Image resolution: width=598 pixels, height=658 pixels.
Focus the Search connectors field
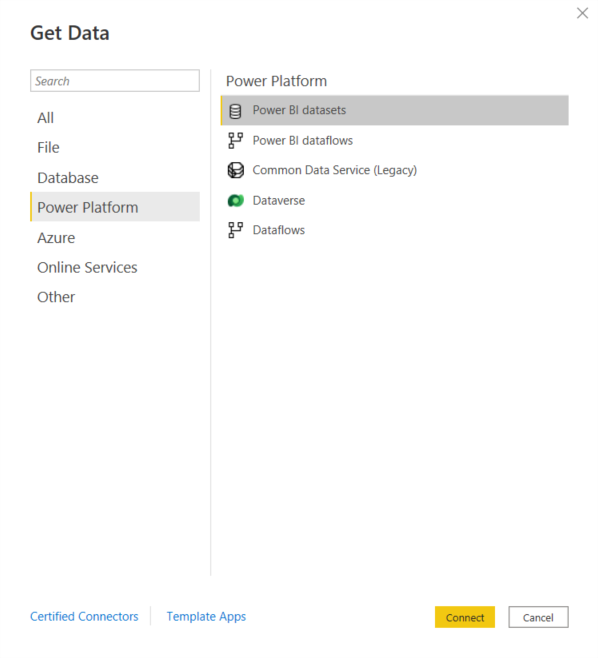(x=115, y=81)
